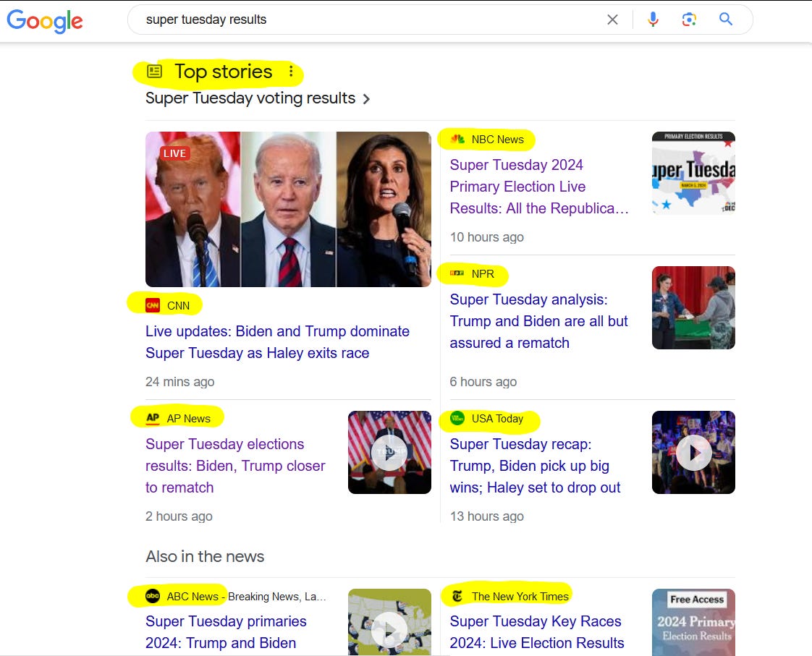Open the NBC Super Tuesday map thumbnail
Screen dimensions: 812x656
click(693, 173)
